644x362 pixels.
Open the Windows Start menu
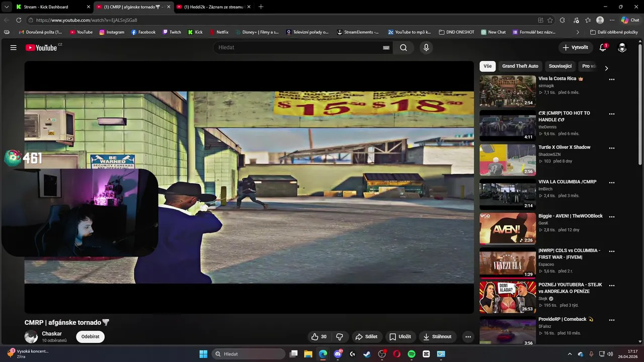coord(203,354)
